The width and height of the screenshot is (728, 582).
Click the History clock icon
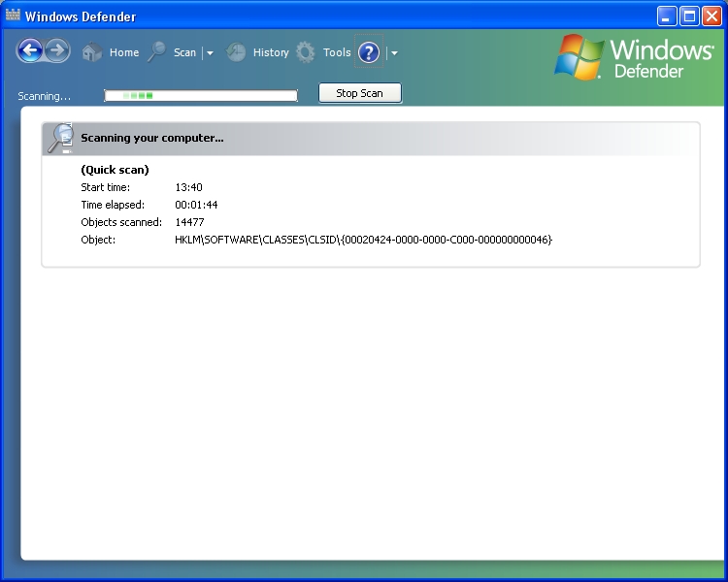click(236, 52)
